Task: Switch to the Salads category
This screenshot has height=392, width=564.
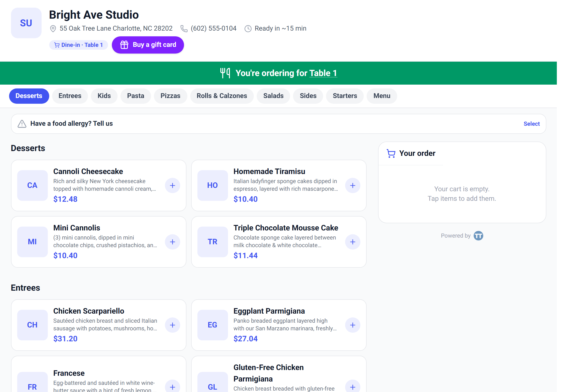Action: [273, 96]
